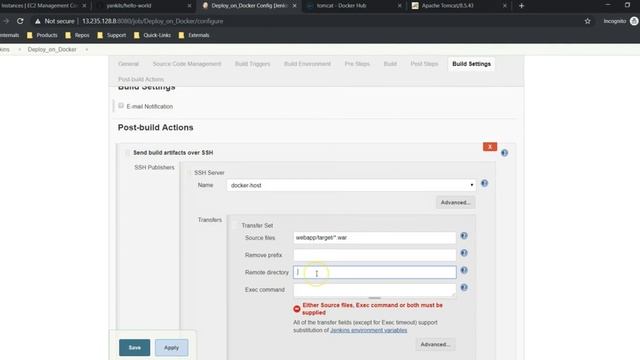Bookmark this page with the star icon
The width and height of the screenshot is (640, 360).
[587, 21]
